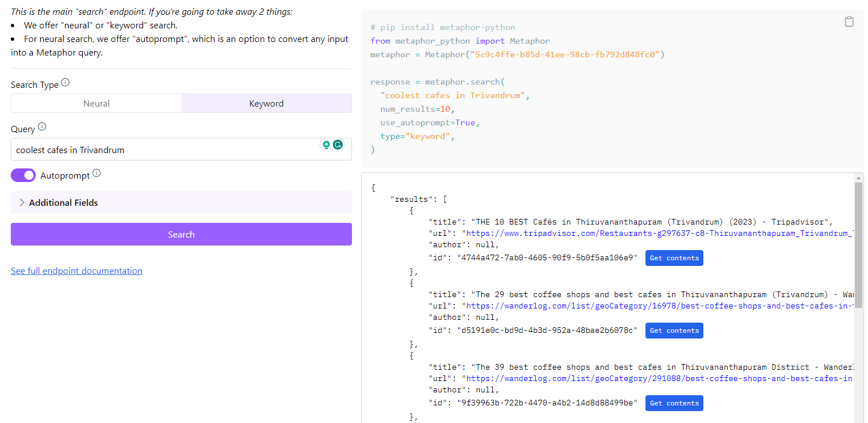Click "coolest cafes in Trivandrum" in code snippet

pos(452,95)
